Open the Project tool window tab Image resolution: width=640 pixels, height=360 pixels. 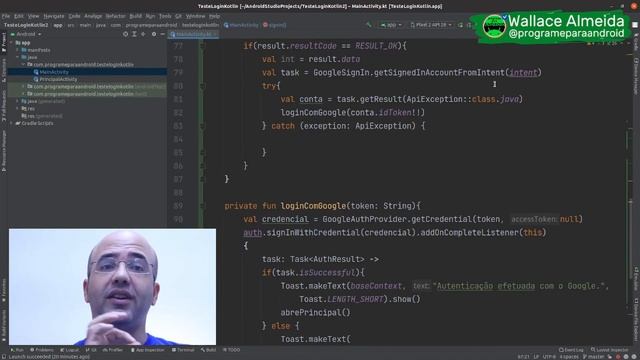pos(3,43)
